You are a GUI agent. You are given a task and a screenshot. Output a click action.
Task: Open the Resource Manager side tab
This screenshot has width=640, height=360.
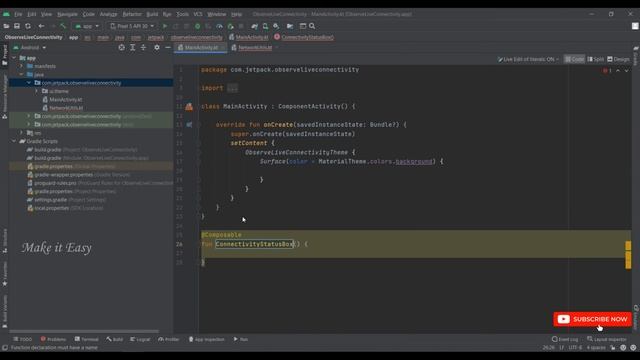click(4, 96)
